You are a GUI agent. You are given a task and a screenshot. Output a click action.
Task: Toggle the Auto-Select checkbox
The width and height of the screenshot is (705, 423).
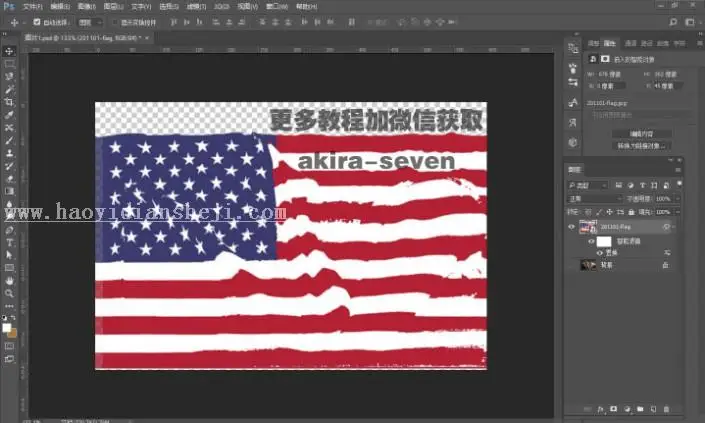point(37,22)
